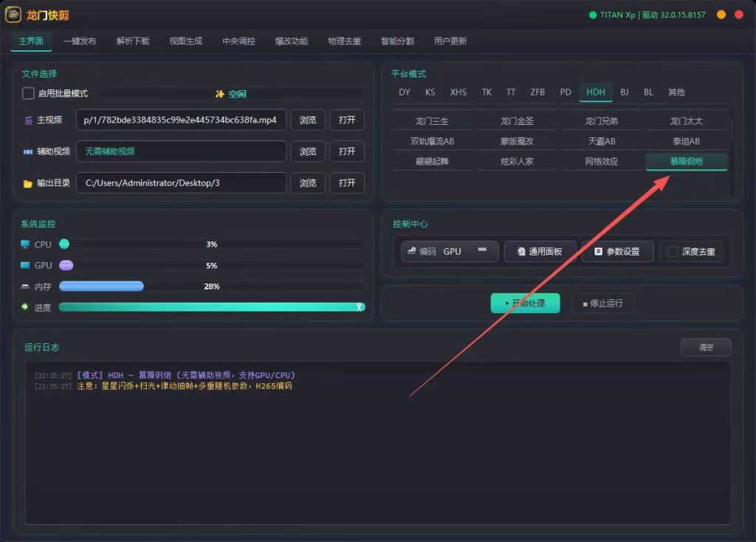Click the green 进度 arrow icon

coord(25,306)
